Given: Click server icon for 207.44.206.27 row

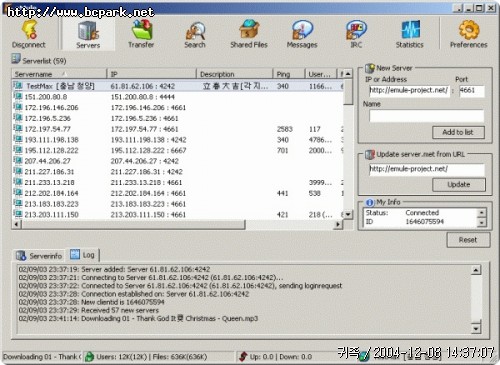Looking at the screenshot, I should tap(18, 161).
